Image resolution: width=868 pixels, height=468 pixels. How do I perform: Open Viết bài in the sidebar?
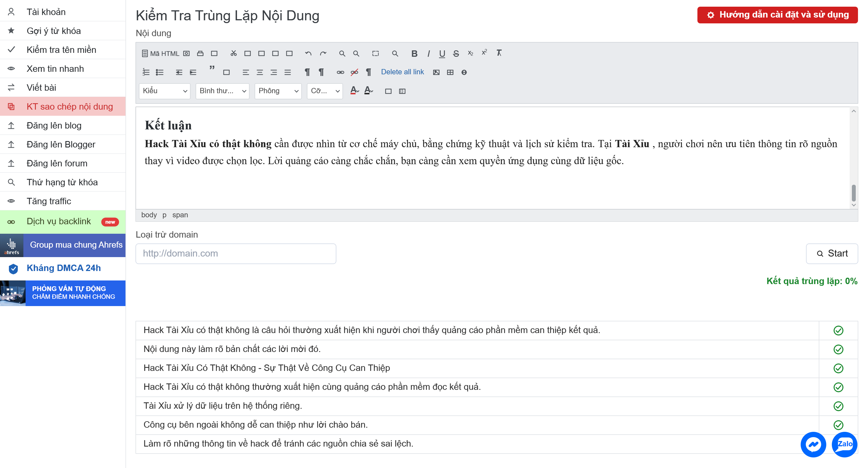63,87
